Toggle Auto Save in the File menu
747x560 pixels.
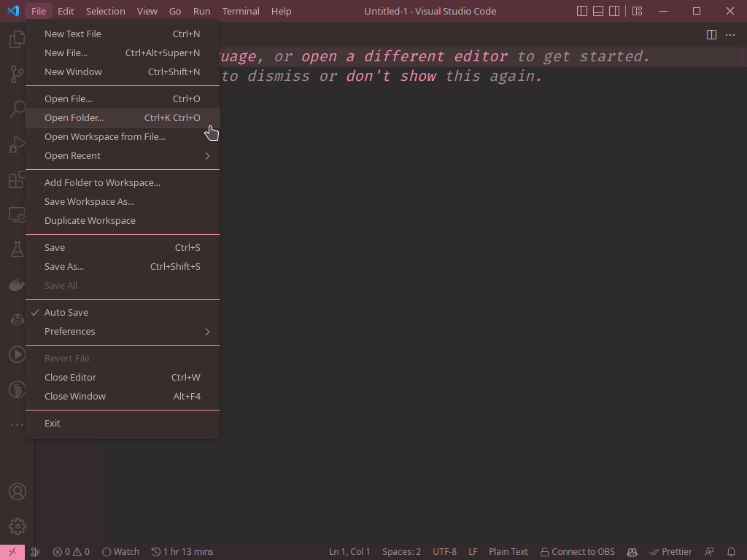point(66,312)
